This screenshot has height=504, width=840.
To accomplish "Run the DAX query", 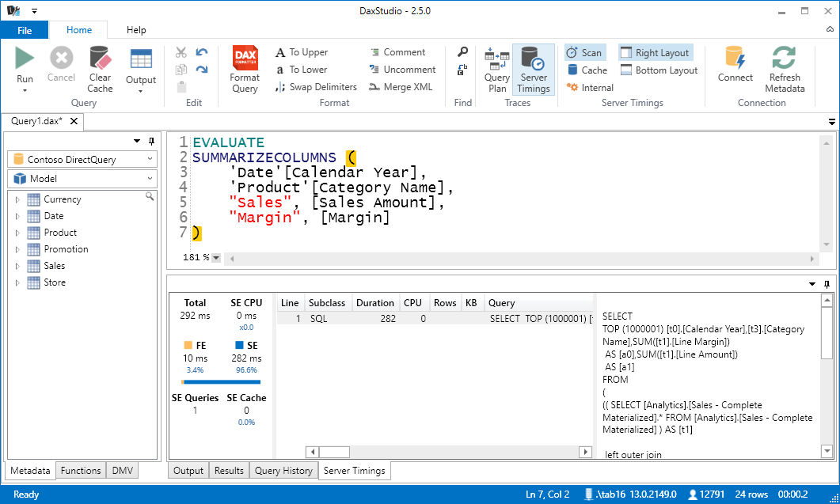I will pyautogui.click(x=25, y=59).
